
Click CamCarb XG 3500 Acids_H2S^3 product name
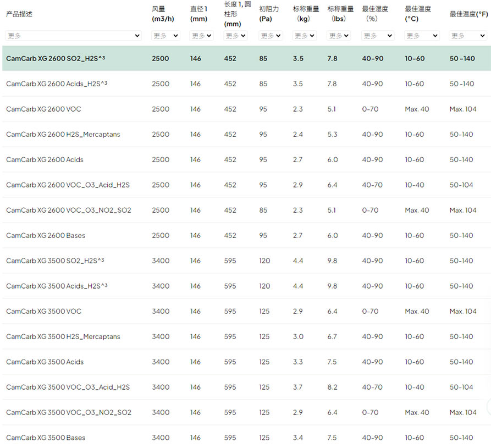tap(57, 286)
